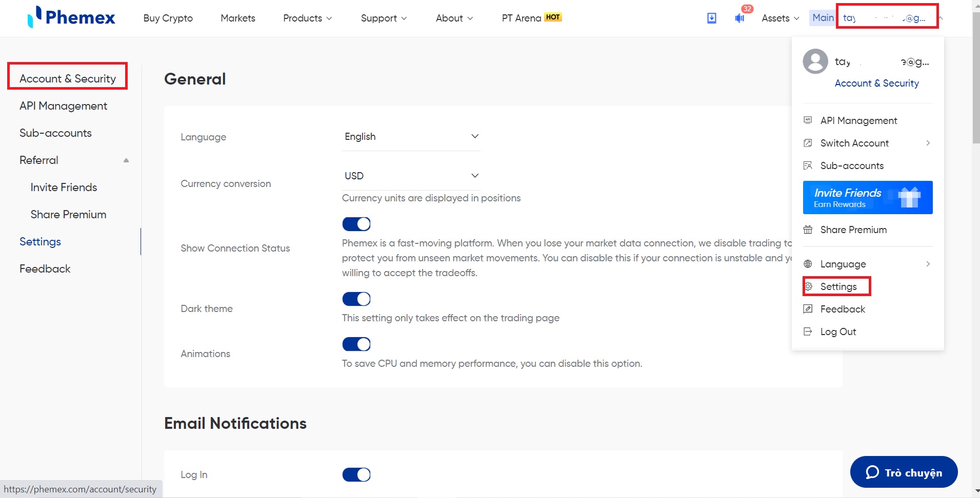Click Switch Account icon in dropdown
The height and width of the screenshot is (498, 980).
(x=808, y=143)
